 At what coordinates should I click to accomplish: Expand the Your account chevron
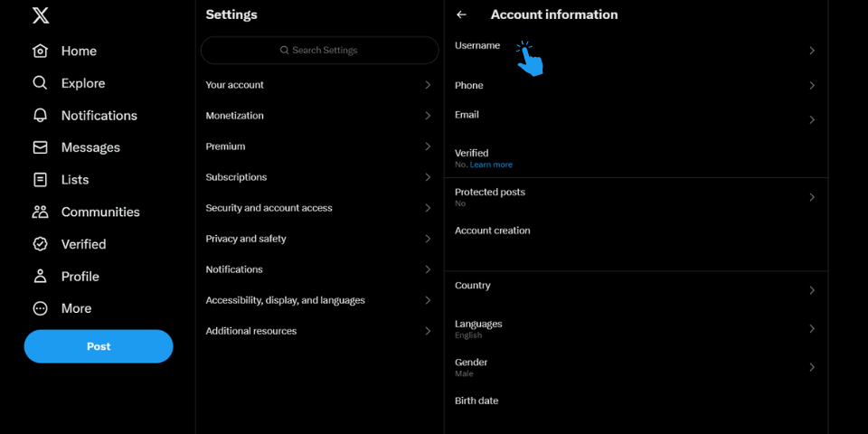(x=428, y=85)
